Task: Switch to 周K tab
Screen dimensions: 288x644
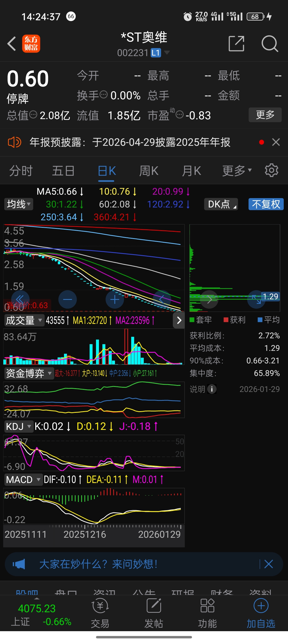Action: point(149,171)
